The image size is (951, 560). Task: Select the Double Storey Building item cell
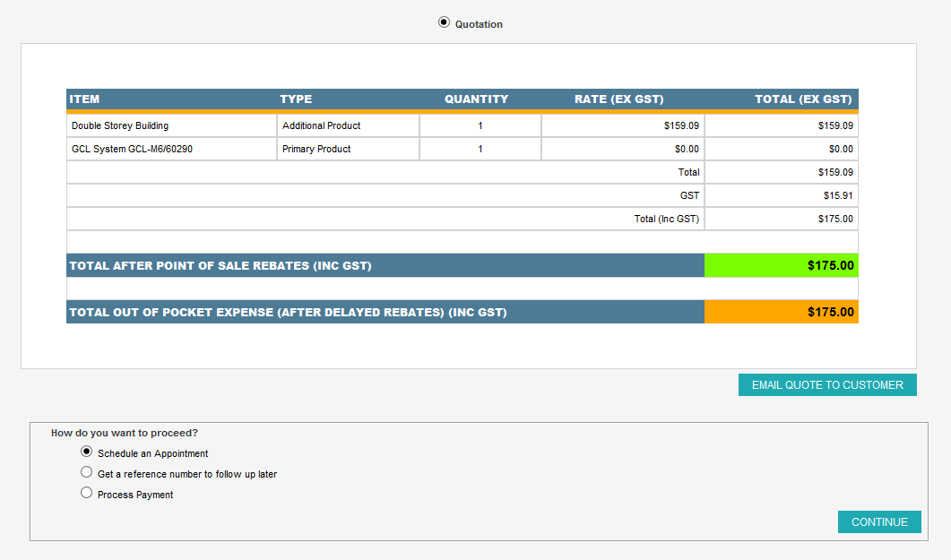pyautogui.click(x=171, y=126)
